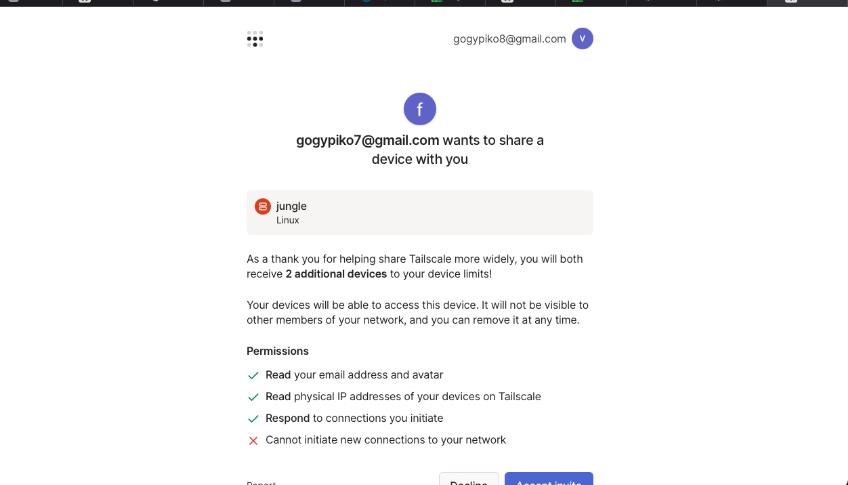Image resolution: width=848 pixels, height=485 pixels.
Task: Click green checkmark beside email address permission
Action: [x=253, y=375]
